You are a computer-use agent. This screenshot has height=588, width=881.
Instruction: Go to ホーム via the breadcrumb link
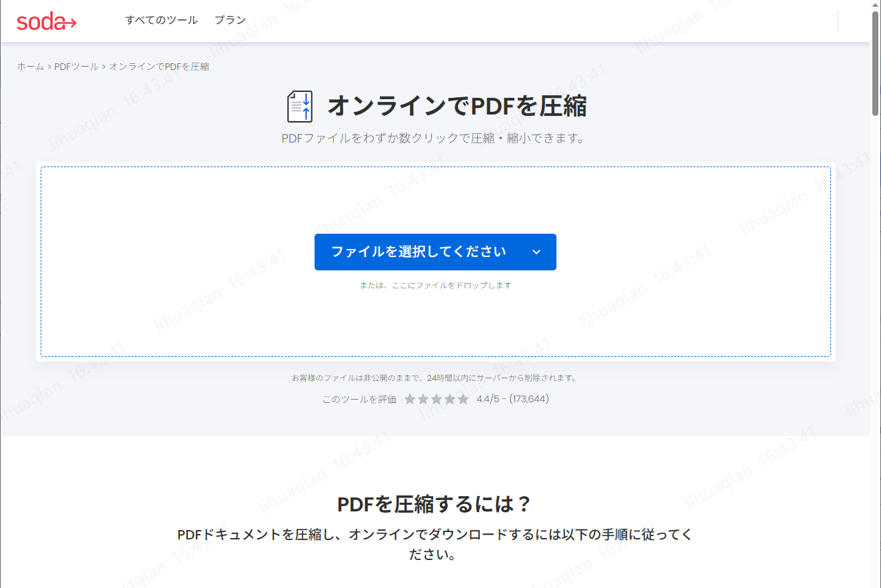tap(29, 66)
